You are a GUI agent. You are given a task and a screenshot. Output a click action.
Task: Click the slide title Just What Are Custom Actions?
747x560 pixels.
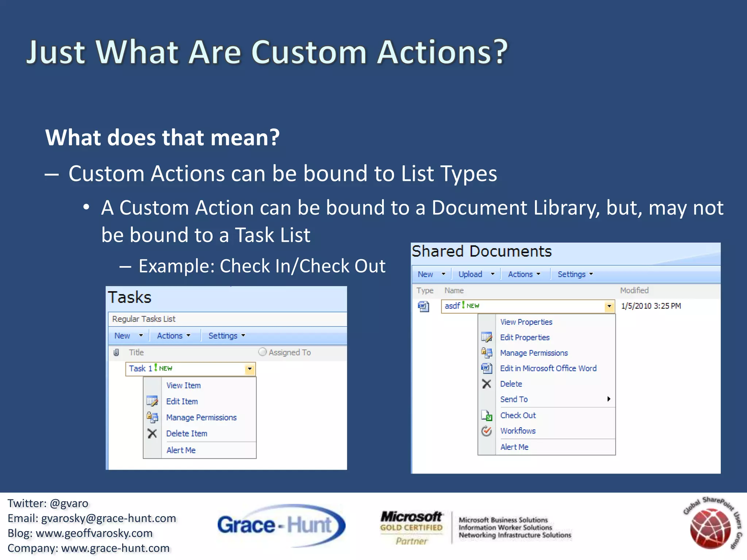click(267, 52)
